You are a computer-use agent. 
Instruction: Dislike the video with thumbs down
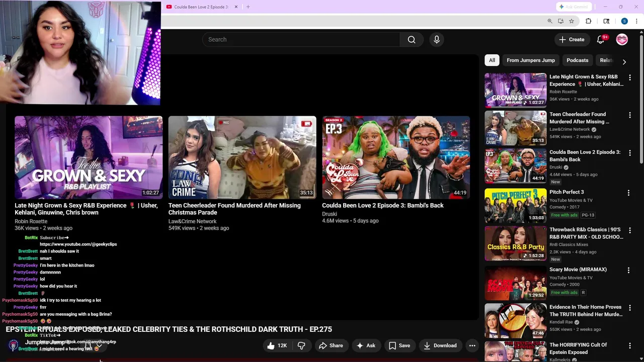pyautogui.click(x=301, y=345)
